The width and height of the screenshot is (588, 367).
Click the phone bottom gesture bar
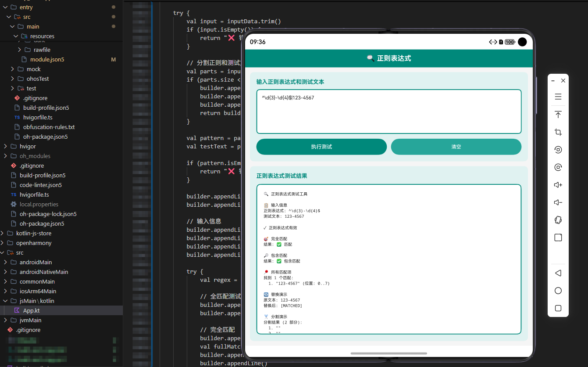point(389,353)
